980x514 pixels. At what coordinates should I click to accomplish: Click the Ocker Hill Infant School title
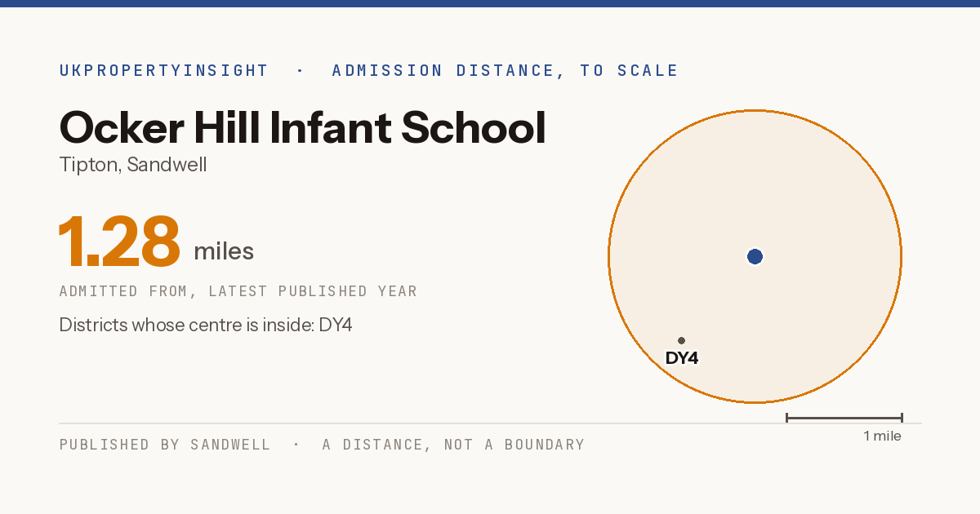(302, 127)
